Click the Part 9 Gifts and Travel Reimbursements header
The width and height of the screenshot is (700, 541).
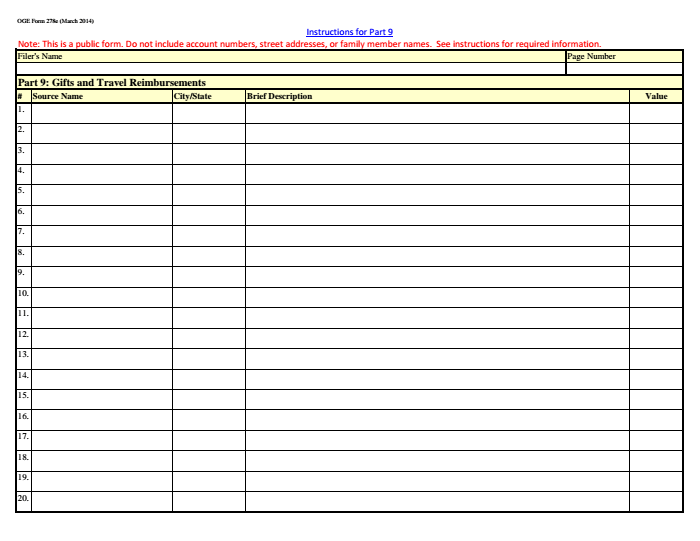[x=112, y=82]
